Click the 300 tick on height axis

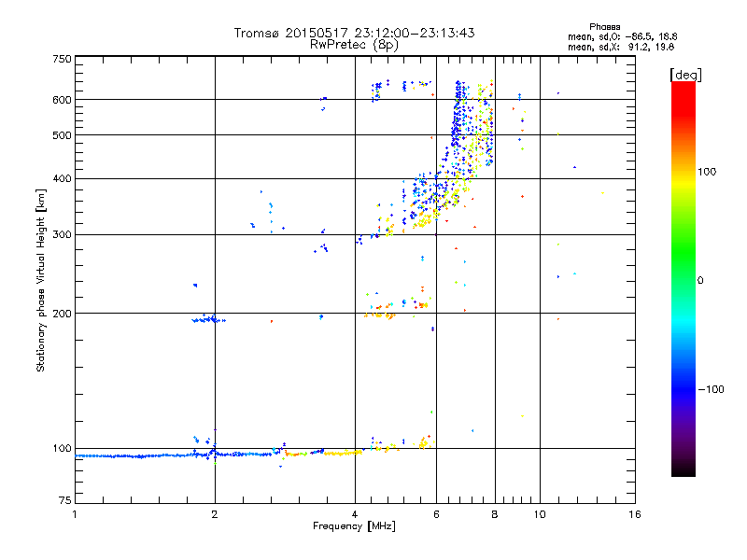pyautogui.click(x=62, y=234)
